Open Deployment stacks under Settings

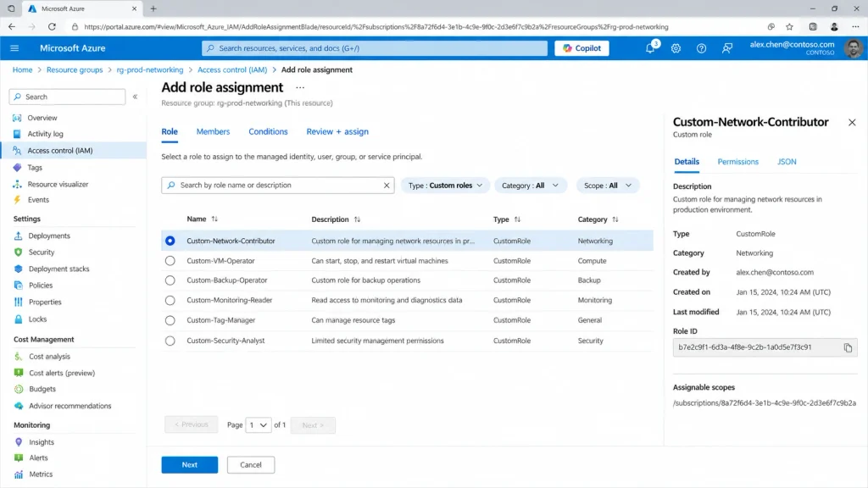pyautogui.click(x=58, y=269)
